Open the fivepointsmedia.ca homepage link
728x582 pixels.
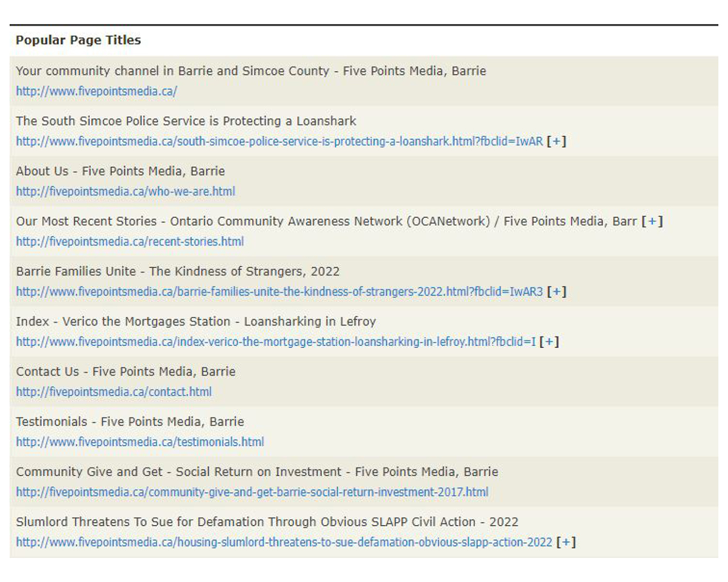[97, 91]
